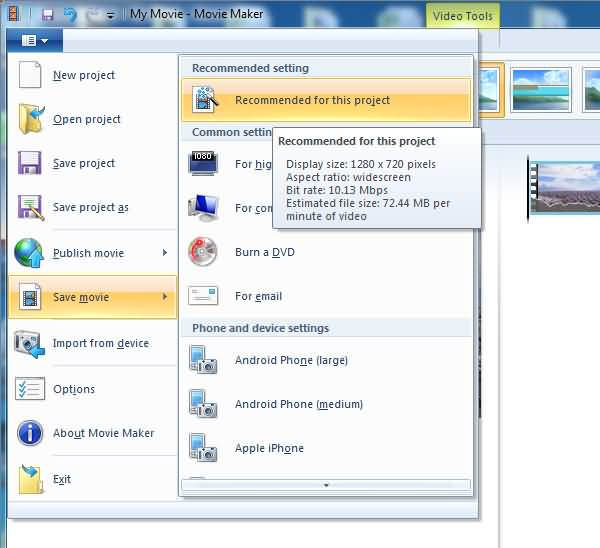Image resolution: width=600 pixels, height=548 pixels.
Task: Click the Save movie film strip icon
Action: click(29, 297)
